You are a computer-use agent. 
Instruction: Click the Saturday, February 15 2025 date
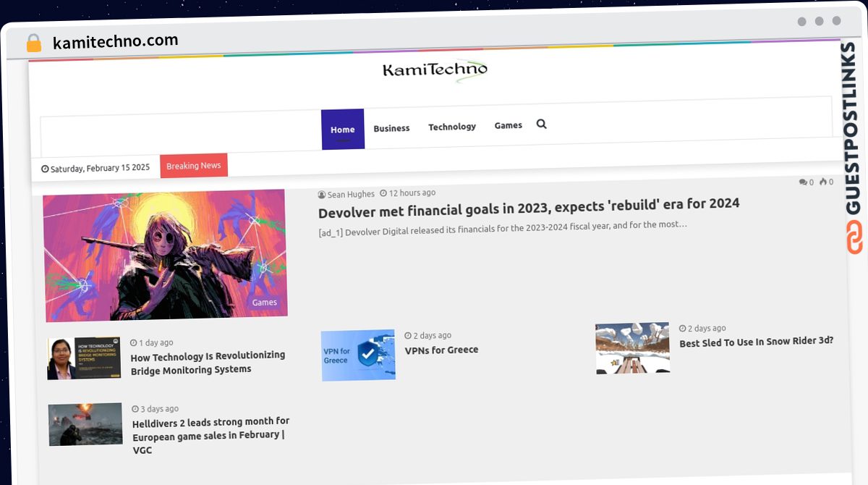click(100, 168)
